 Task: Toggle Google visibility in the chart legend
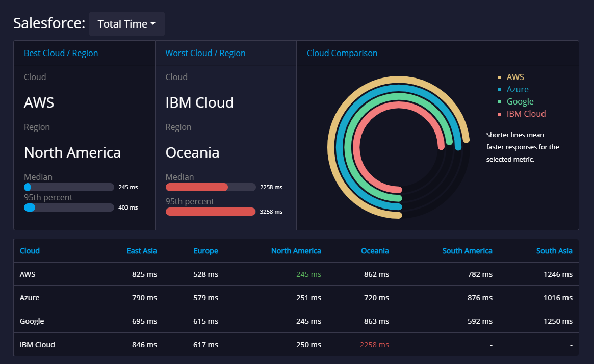pos(520,101)
